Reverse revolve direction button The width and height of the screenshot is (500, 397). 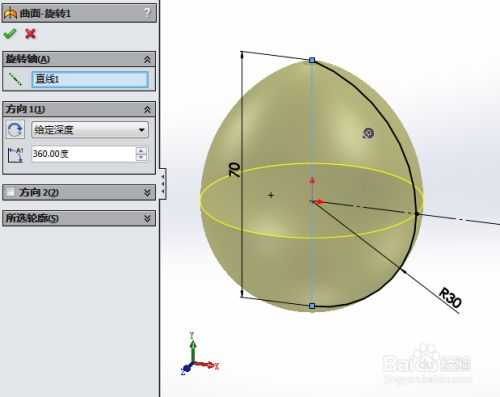15,130
